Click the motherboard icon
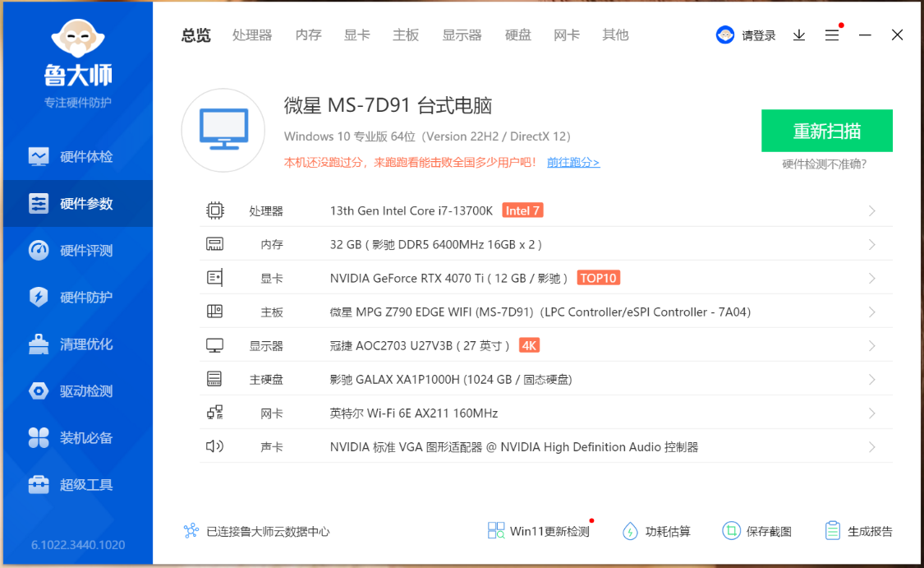The width and height of the screenshot is (924, 568). (x=215, y=312)
